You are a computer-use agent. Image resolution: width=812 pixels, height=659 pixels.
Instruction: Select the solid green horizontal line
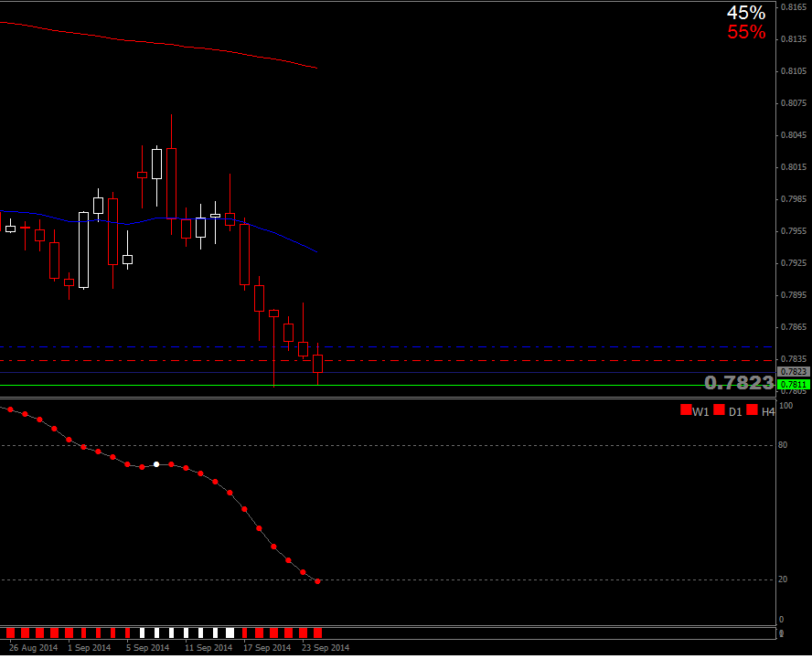point(386,385)
